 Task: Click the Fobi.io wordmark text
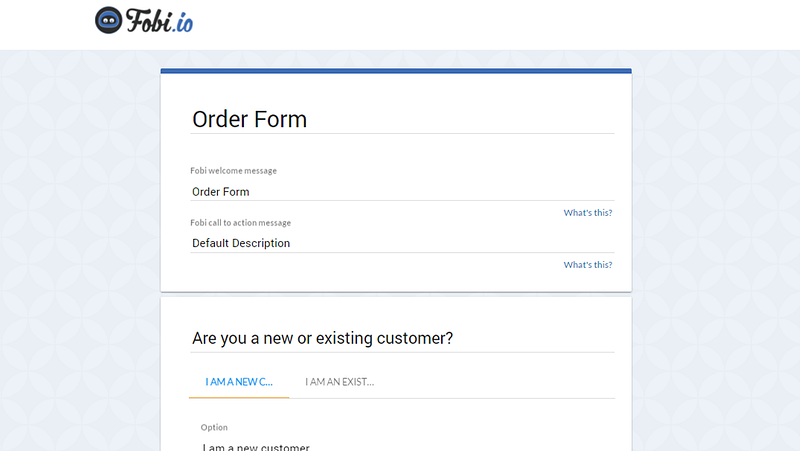159,21
